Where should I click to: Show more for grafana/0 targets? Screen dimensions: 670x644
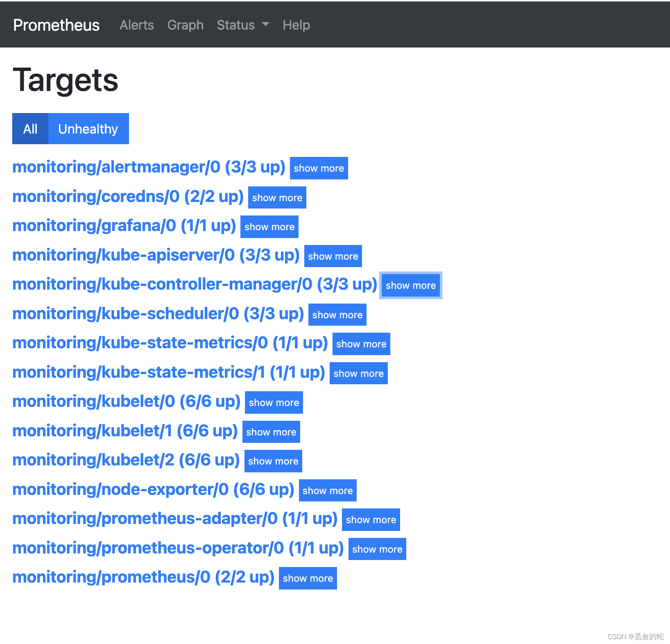click(269, 227)
